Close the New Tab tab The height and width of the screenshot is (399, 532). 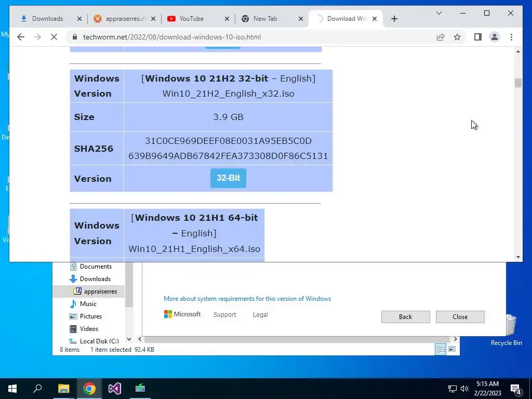(x=301, y=19)
